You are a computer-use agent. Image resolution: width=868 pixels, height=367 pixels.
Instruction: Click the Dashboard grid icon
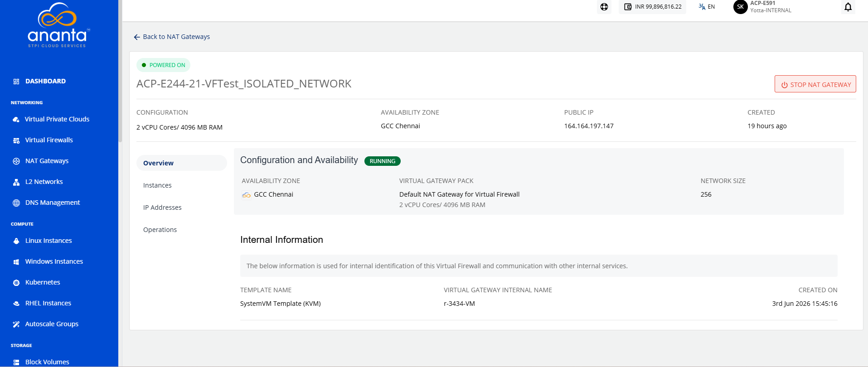(x=16, y=82)
